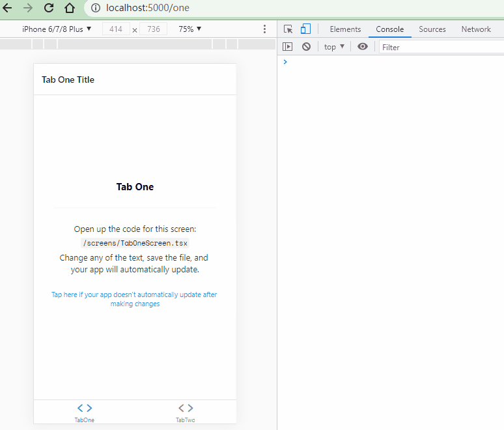This screenshot has width=504, height=430.
Task: Click the /screens/TabOneScreen.tsx path text
Action: pyautogui.click(x=135, y=243)
